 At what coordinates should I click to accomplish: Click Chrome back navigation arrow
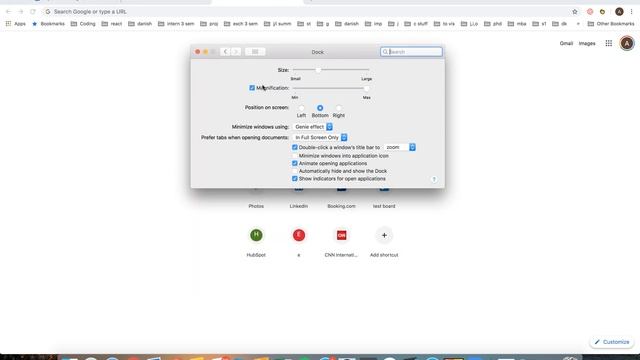(9, 12)
